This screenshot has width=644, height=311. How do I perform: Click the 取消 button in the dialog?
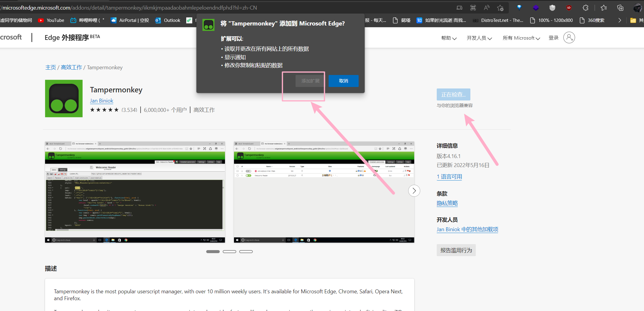point(343,81)
